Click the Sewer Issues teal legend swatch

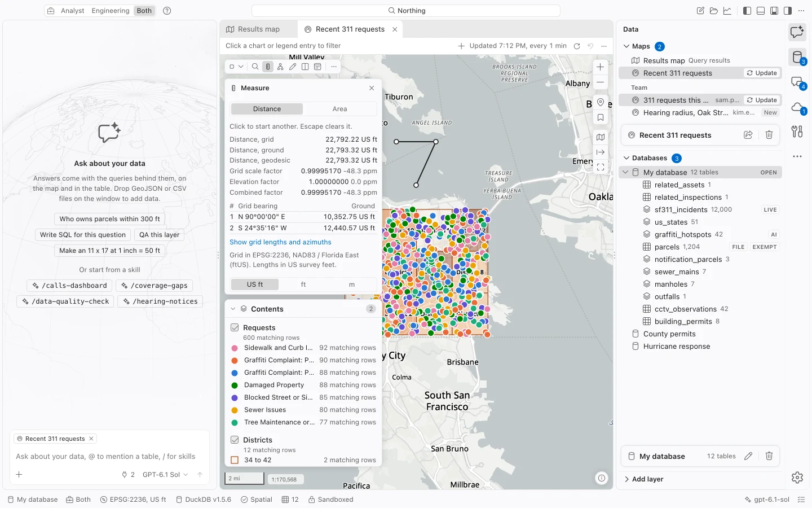tap(235, 410)
